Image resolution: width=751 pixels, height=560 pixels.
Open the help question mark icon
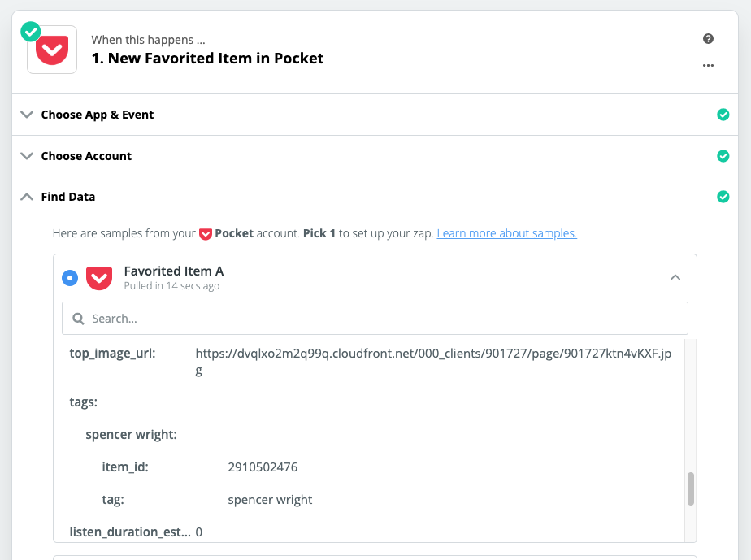[x=708, y=39]
